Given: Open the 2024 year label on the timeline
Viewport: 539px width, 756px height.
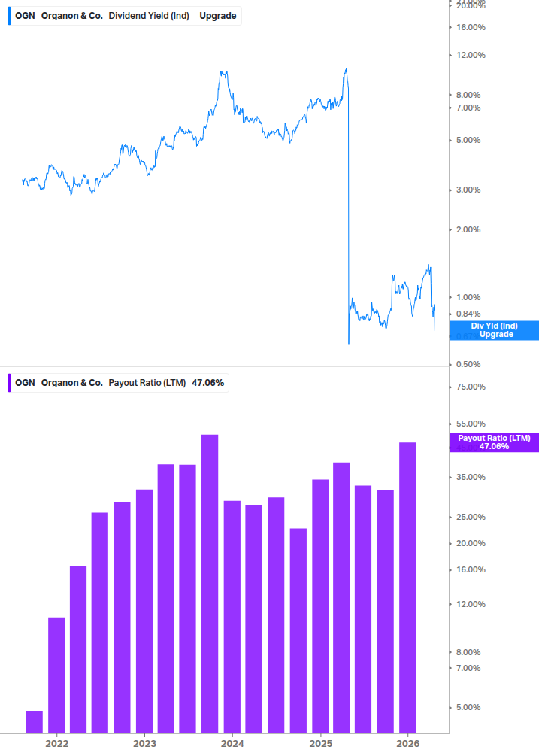Looking at the screenshot, I should [232, 743].
